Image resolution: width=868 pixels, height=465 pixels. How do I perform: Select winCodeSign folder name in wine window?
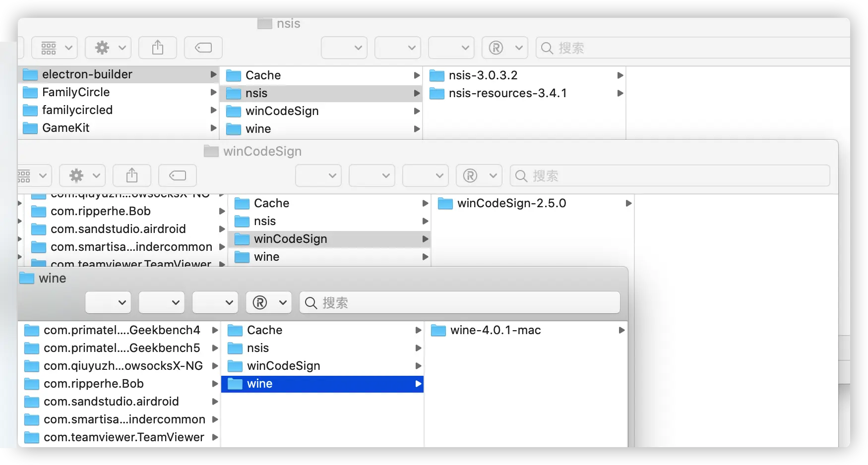tap(284, 366)
